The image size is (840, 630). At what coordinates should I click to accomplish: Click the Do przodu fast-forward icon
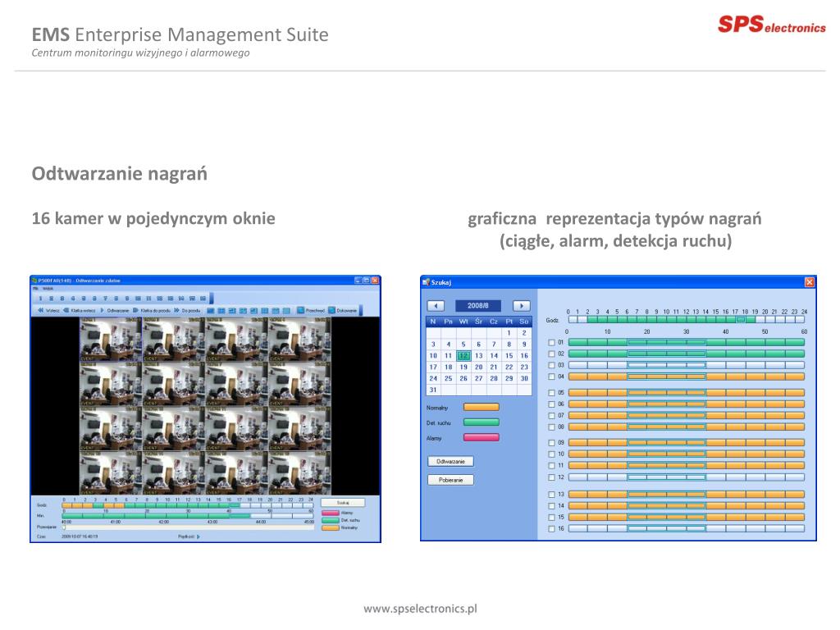click(177, 310)
